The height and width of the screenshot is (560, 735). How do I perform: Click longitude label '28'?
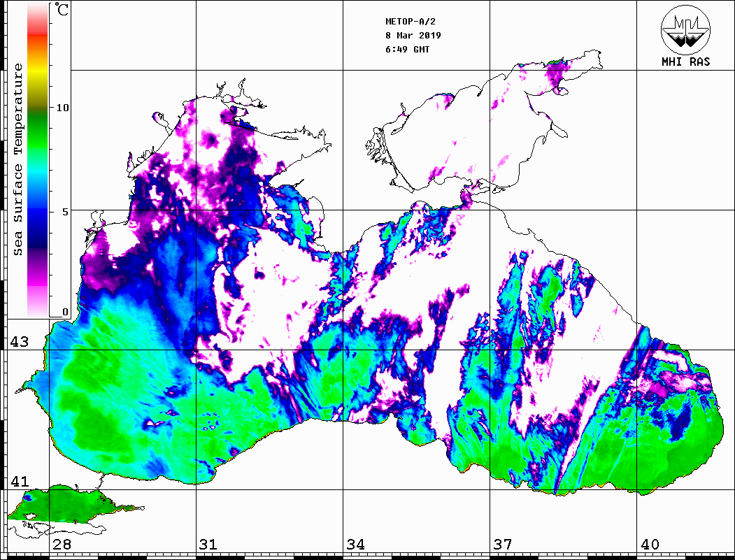62,545
